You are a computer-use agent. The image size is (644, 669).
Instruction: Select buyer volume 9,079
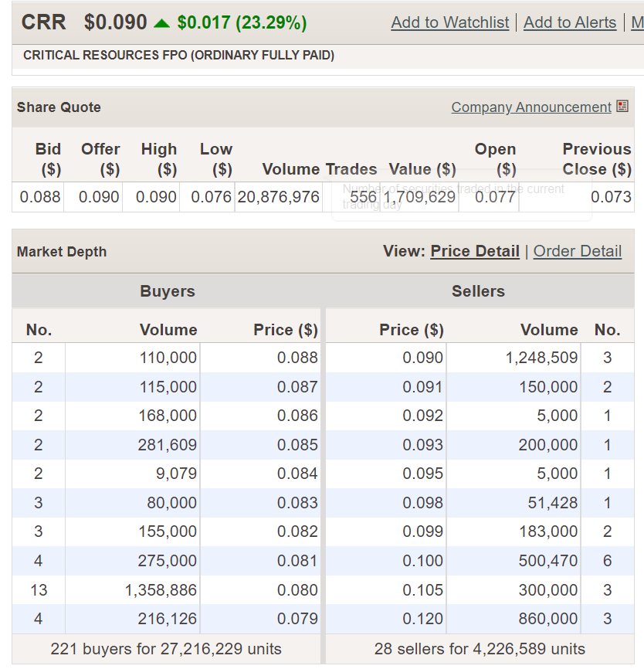point(176,474)
